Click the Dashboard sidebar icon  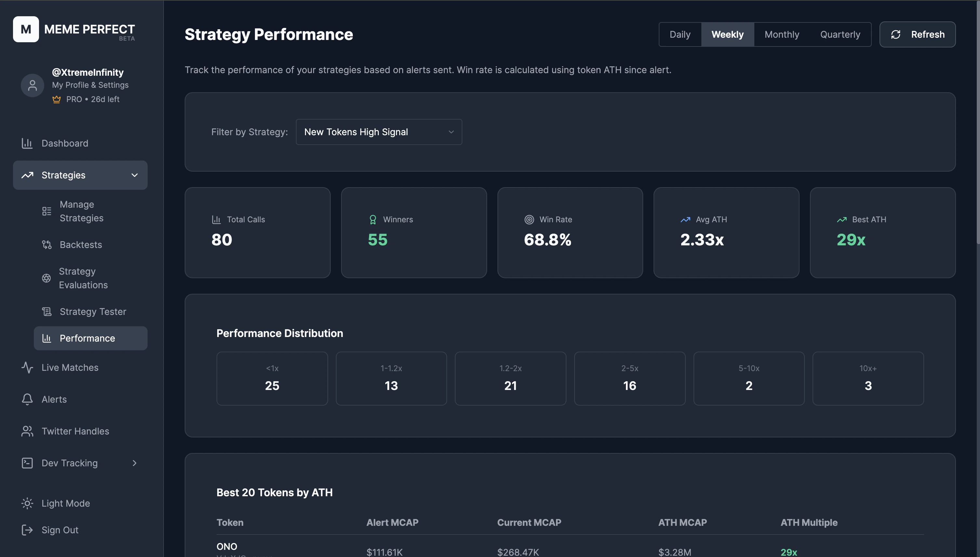click(27, 143)
